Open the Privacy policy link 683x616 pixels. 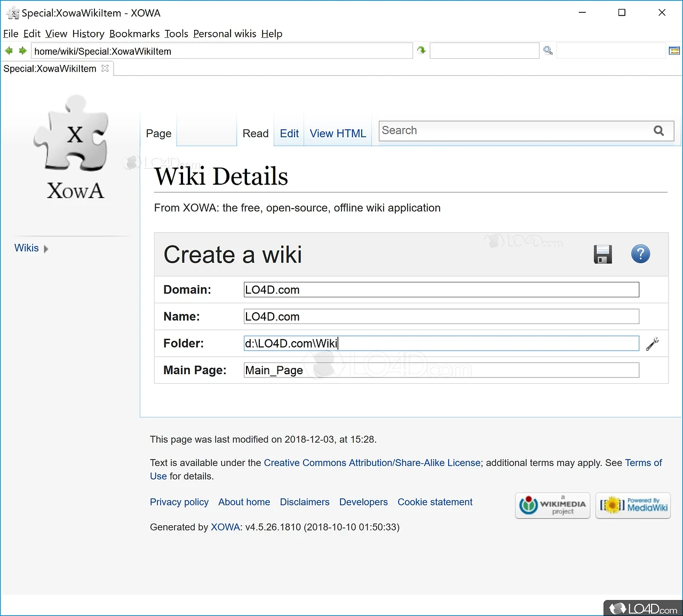pyautogui.click(x=179, y=502)
